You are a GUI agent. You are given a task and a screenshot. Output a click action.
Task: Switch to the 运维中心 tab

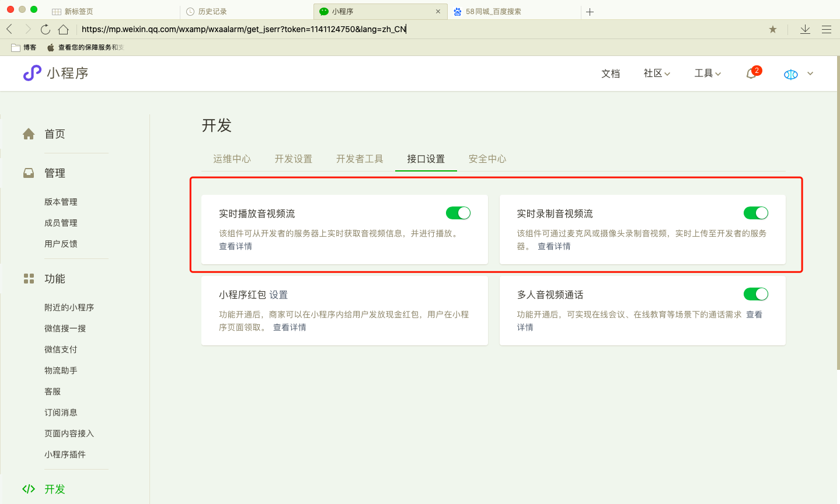coord(232,159)
